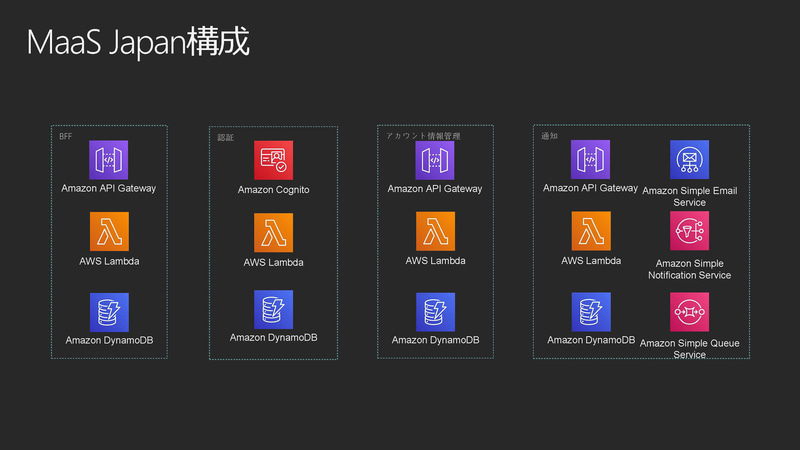Click the DynamoDB icon in BFF group

[x=109, y=312]
